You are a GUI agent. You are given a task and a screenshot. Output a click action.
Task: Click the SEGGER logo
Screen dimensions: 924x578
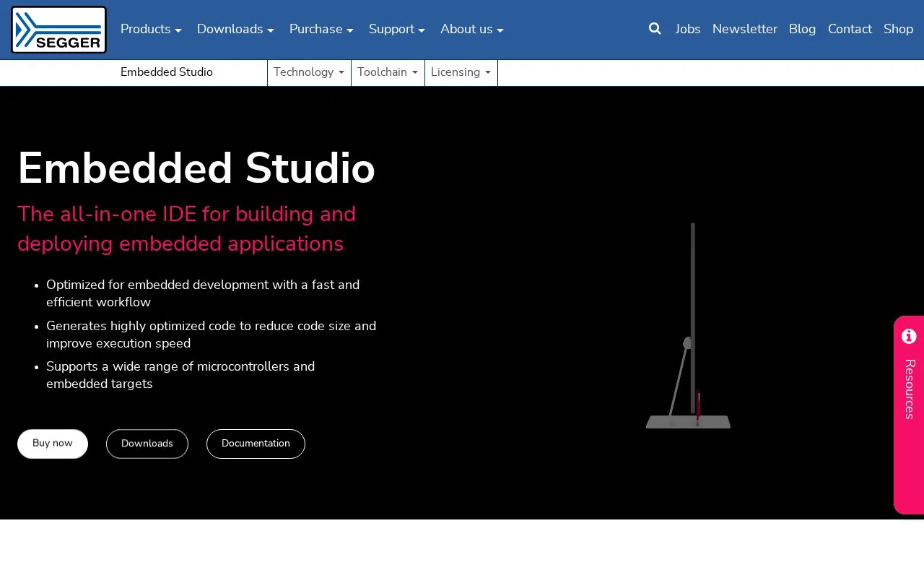[58, 30]
